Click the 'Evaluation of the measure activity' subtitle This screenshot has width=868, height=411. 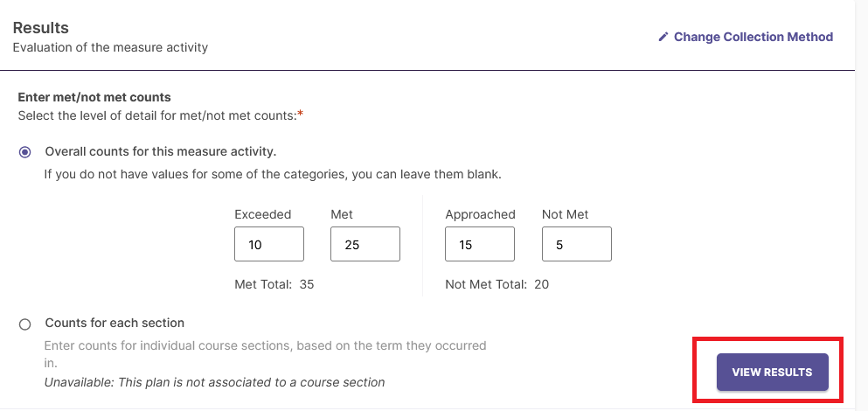coord(110,47)
